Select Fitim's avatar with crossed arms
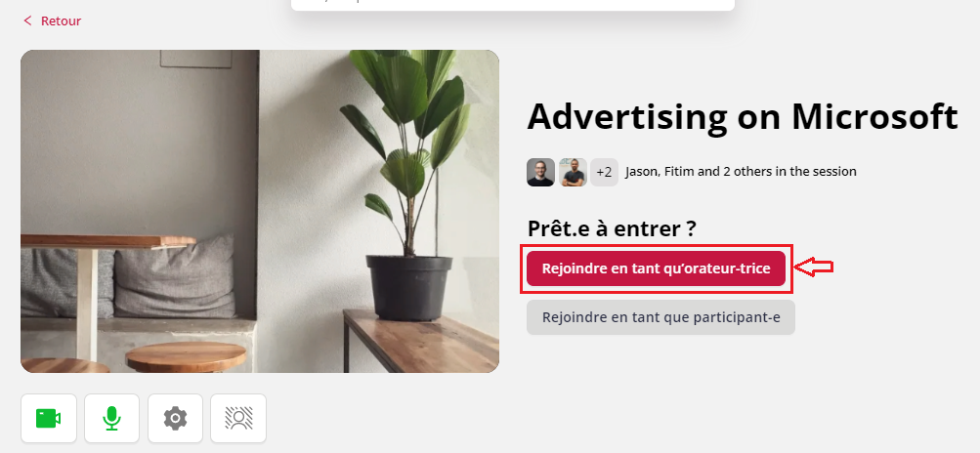980x453 pixels. click(x=573, y=172)
